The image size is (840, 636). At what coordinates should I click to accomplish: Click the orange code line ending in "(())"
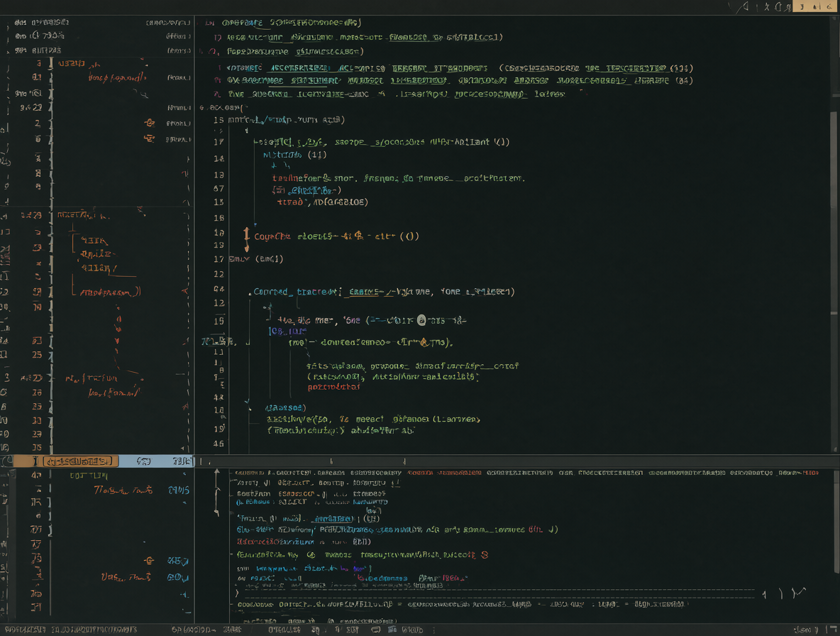click(x=336, y=236)
